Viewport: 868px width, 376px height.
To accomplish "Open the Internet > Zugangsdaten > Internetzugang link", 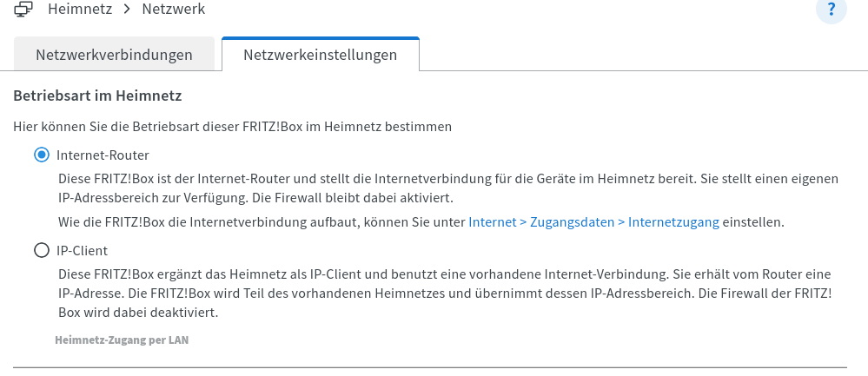I will pyautogui.click(x=593, y=221).
